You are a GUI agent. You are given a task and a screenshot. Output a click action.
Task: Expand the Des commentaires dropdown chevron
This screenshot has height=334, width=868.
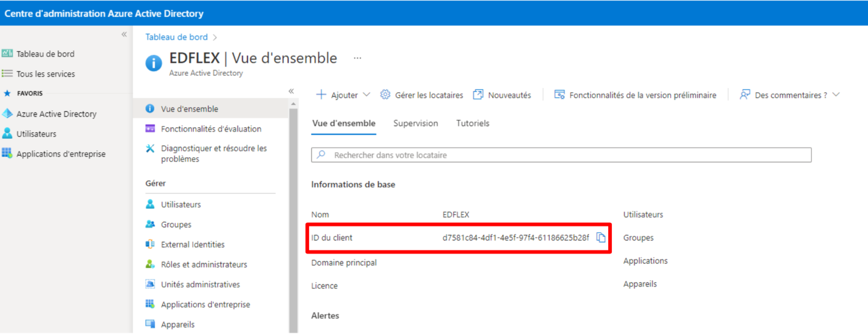[x=836, y=94]
